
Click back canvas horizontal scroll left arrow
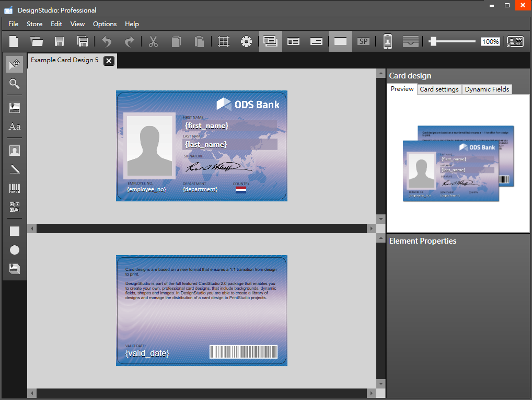[x=32, y=393]
